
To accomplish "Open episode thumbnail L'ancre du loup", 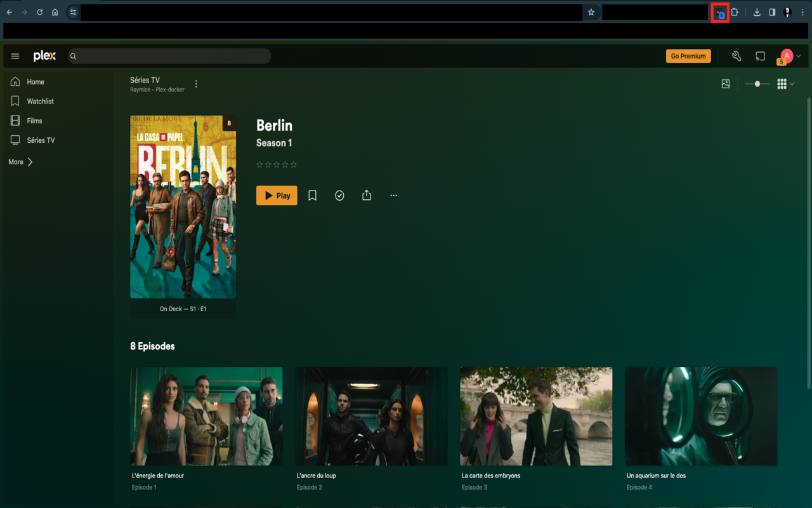I will coord(371,416).
